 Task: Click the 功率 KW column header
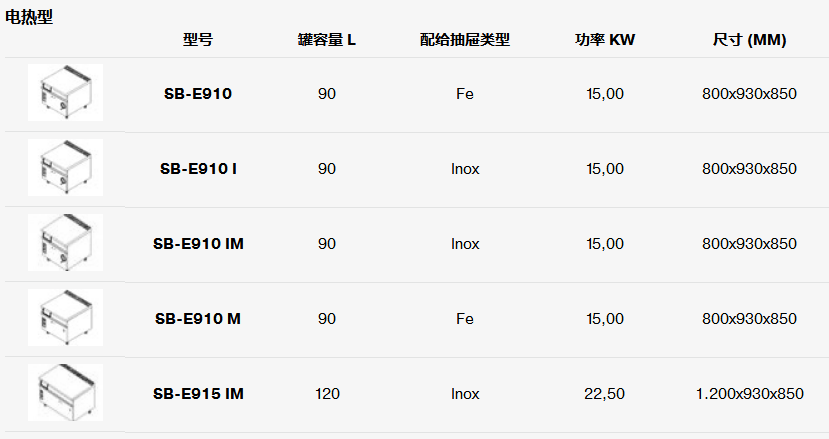[605, 40]
